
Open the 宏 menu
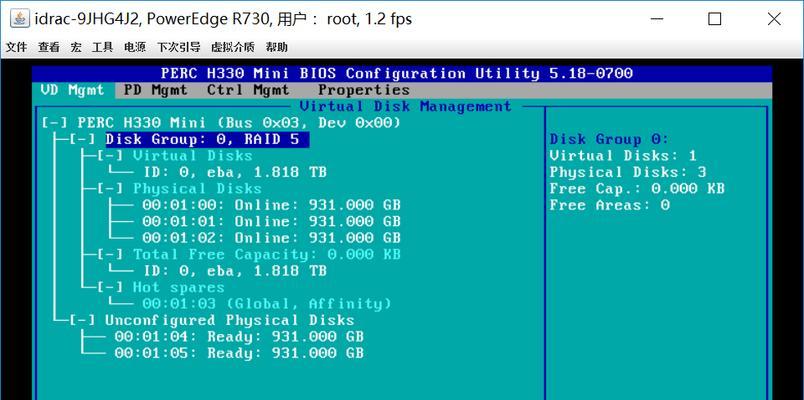pyautogui.click(x=76, y=47)
